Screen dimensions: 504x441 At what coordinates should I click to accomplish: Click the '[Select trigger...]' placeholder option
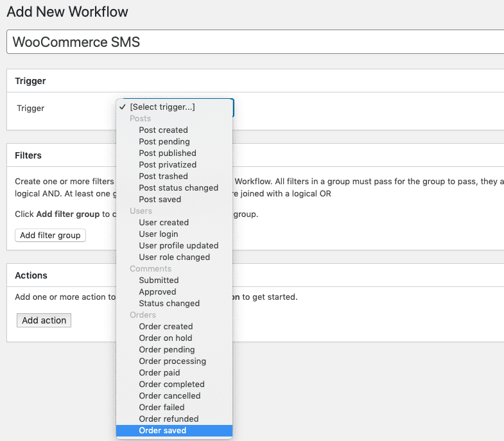pos(162,107)
